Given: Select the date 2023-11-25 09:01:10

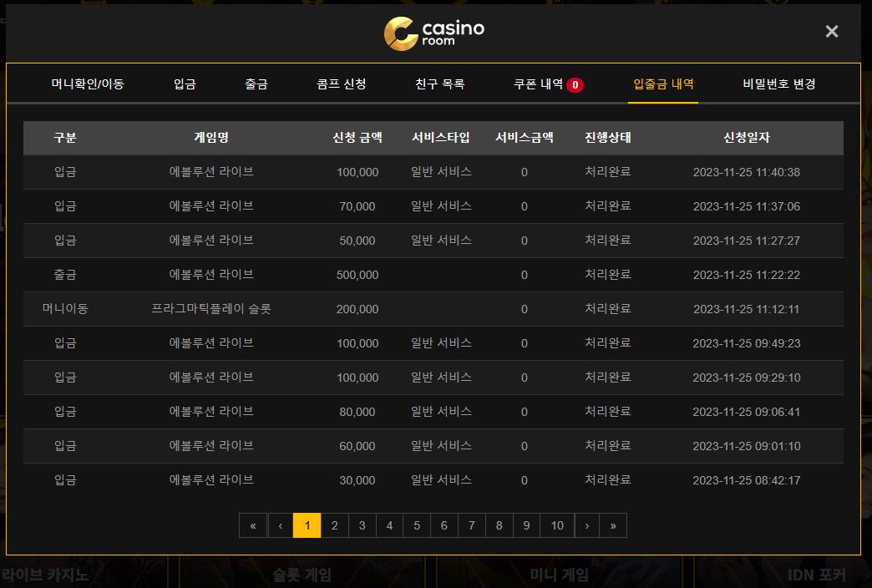Looking at the screenshot, I should point(747,446).
